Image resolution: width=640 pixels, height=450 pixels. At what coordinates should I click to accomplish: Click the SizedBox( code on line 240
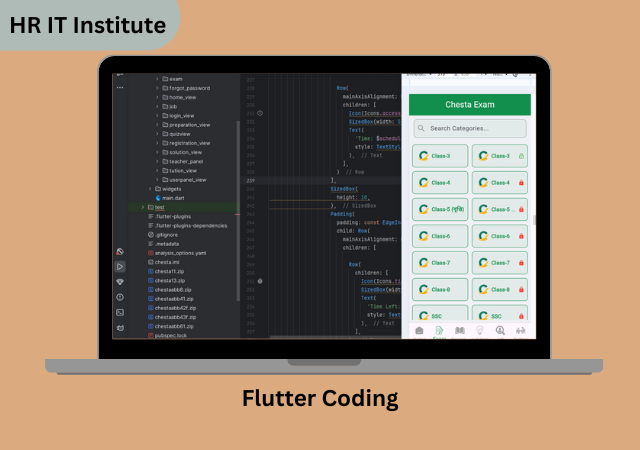pos(344,189)
